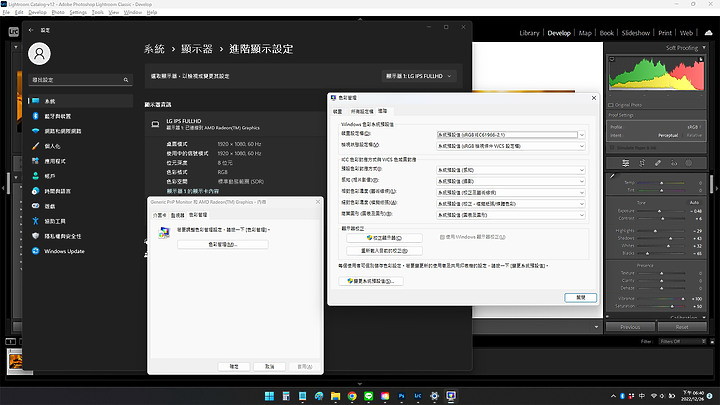Open Network and internet in Settings sidebar
The image size is (720, 405).
80,131
